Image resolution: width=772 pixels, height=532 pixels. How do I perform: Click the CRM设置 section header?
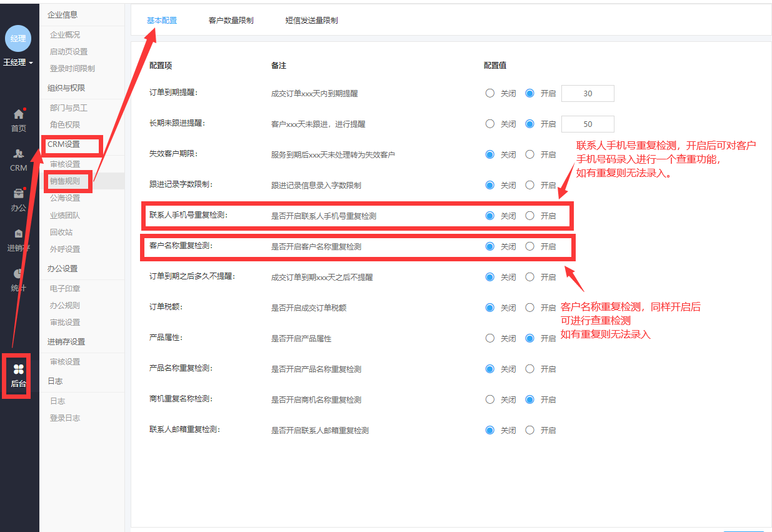(x=64, y=144)
